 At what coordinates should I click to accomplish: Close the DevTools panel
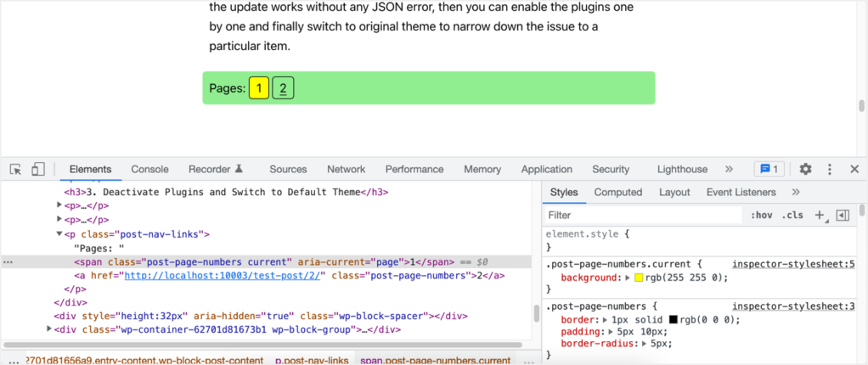coord(854,169)
